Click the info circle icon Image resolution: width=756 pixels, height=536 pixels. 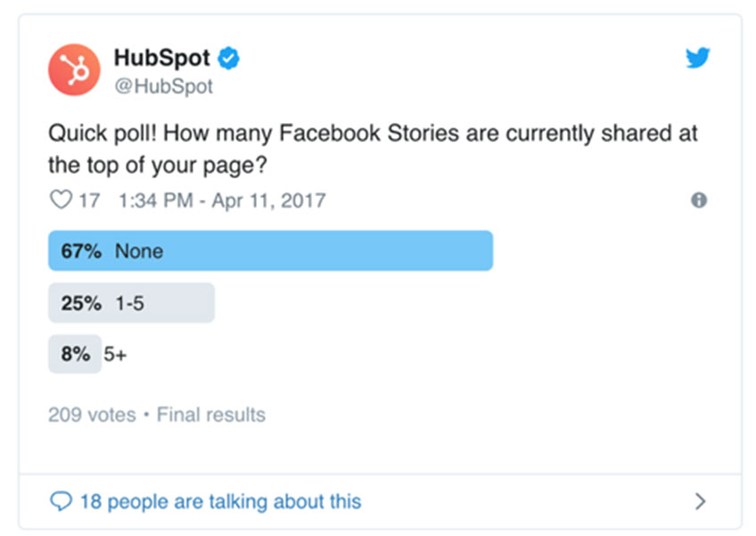tap(699, 200)
